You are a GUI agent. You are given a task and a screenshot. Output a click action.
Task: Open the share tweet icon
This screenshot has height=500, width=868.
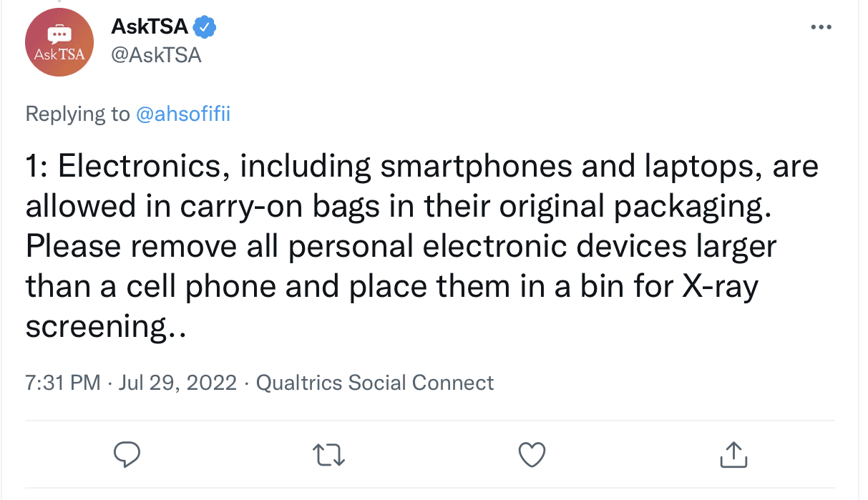coord(733,454)
